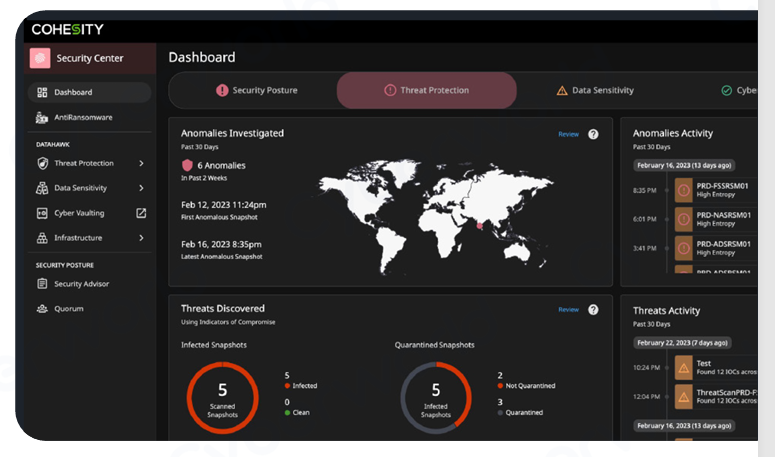Click Data Sensitivity warning triangle icon
Screen dimensions: 775x457
click(x=562, y=91)
